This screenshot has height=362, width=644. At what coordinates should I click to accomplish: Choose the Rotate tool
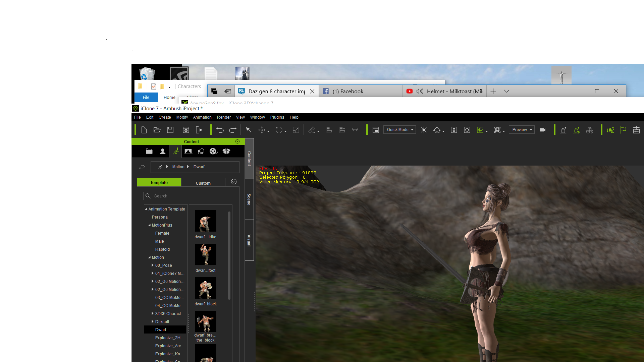click(x=279, y=130)
